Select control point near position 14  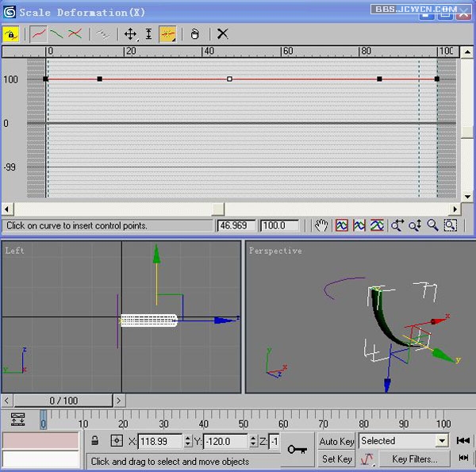(100, 79)
